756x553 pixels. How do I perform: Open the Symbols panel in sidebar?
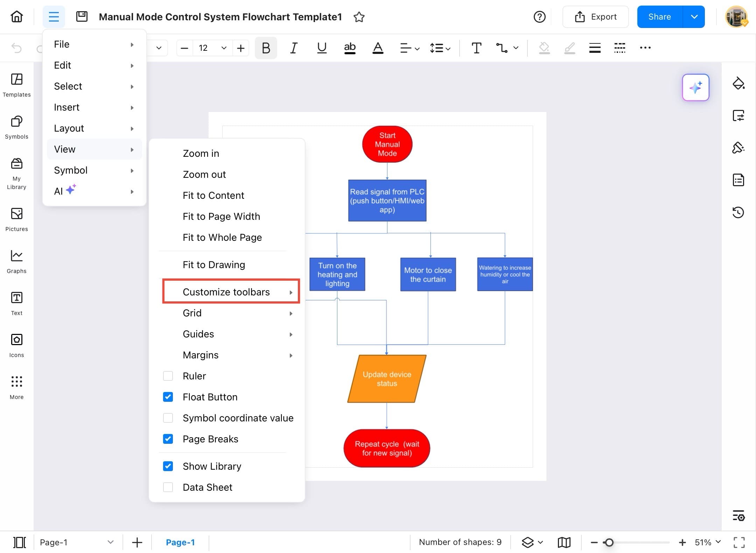(x=16, y=127)
